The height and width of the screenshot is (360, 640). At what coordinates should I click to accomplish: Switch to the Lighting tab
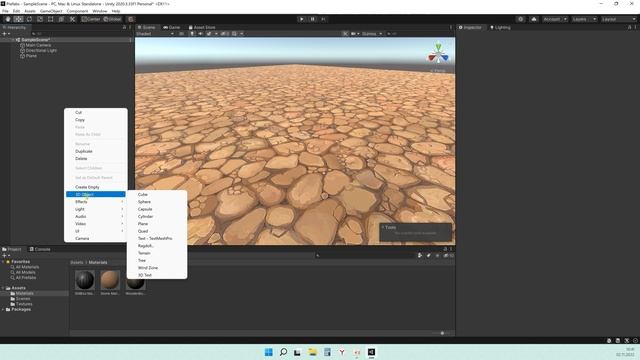(500, 27)
